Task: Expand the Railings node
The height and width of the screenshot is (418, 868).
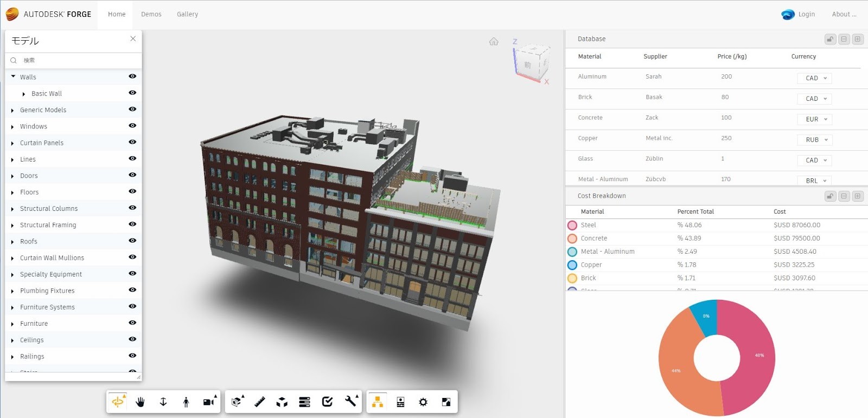Action: (12, 357)
